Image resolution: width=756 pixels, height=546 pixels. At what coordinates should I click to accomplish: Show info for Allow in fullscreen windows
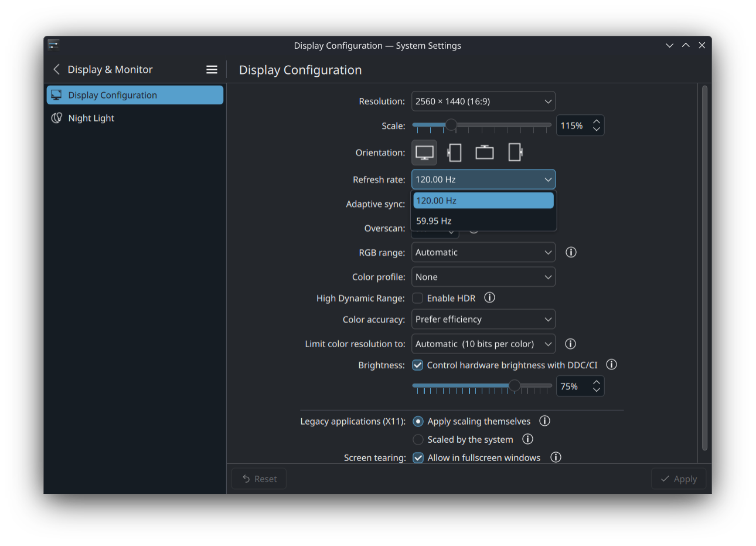point(556,457)
